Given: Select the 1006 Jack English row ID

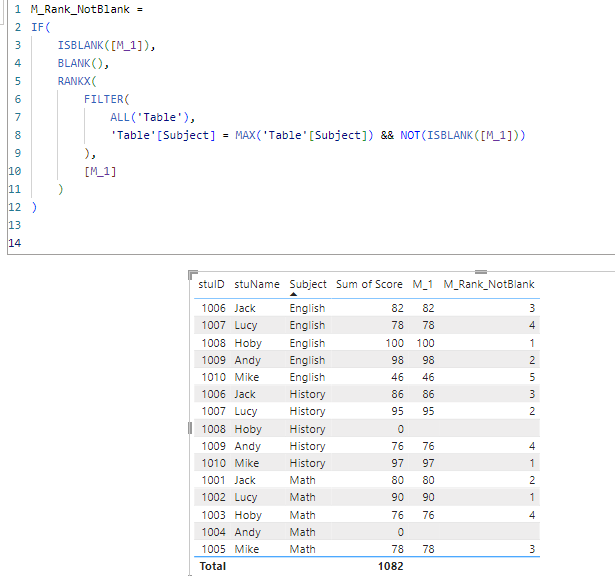Looking at the screenshot, I should coord(213,308).
